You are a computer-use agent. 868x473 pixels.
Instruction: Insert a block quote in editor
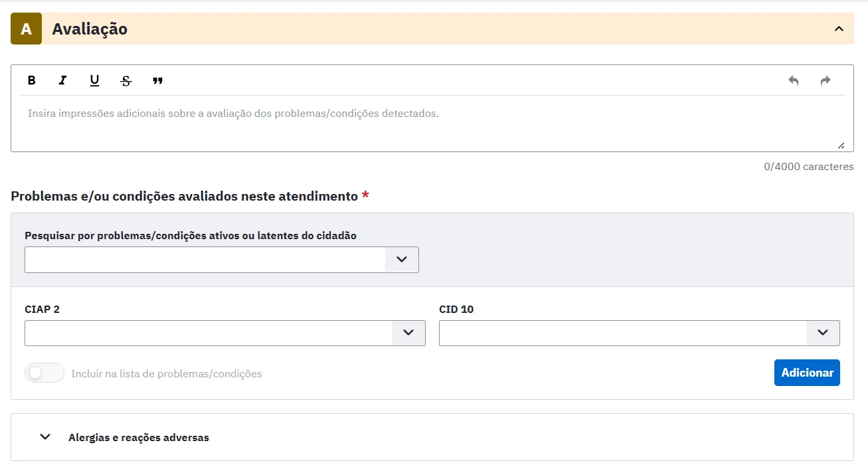pyautogui.click(x=157, y=80)
